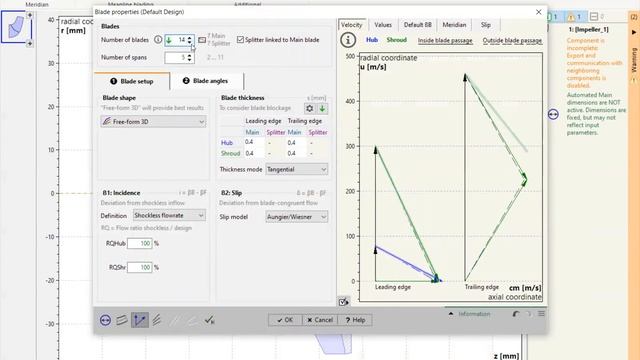Click RQShr percentage field
The image size is (640, 360).
click(x=140, y=267)
